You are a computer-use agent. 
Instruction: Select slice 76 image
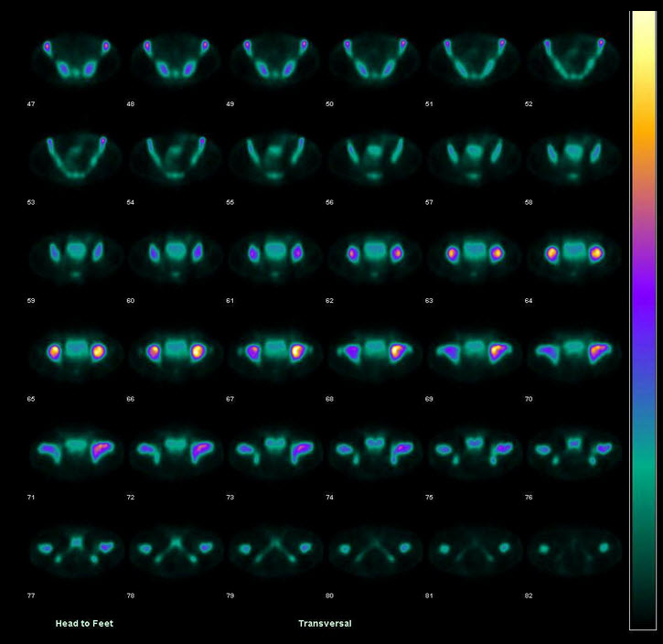point(574,448)
